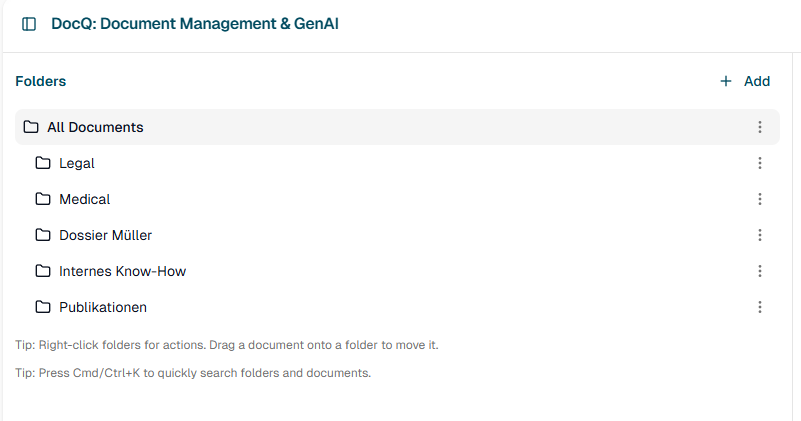Screen dimensions: 801x421
Task: Open the Medical folder
Action: click(84, 199)
